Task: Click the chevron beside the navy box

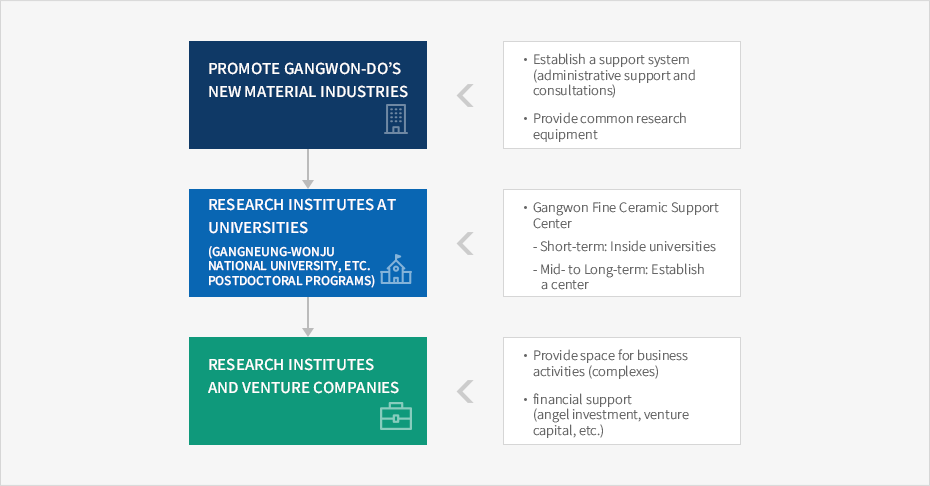Action: (466, 95)
